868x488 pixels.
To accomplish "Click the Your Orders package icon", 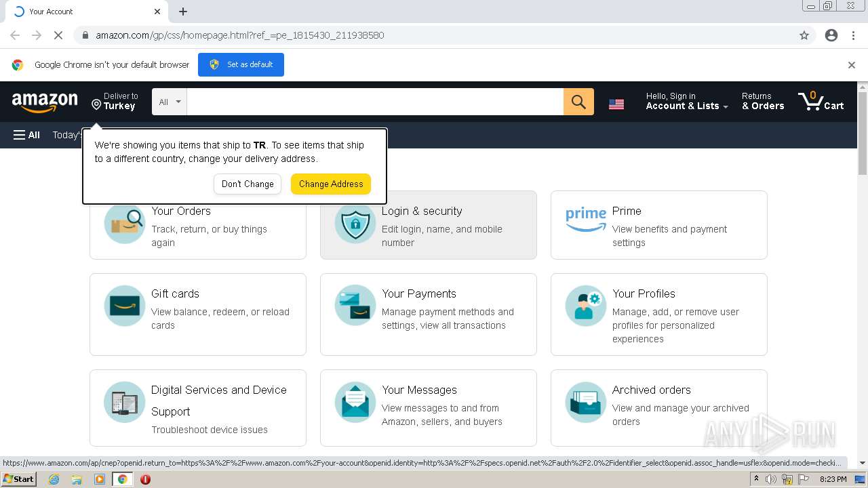I will (x=125, y=224).
